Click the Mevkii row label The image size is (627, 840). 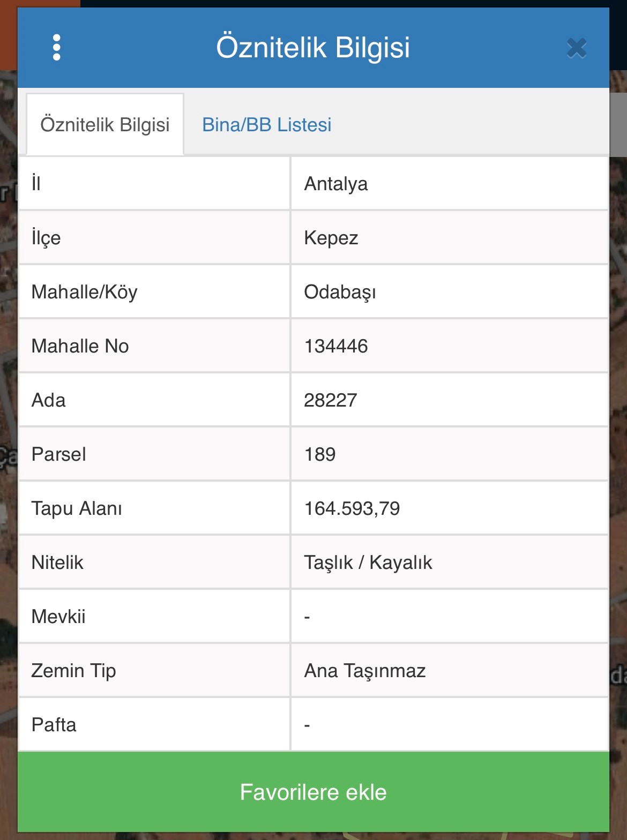(58, 617)
